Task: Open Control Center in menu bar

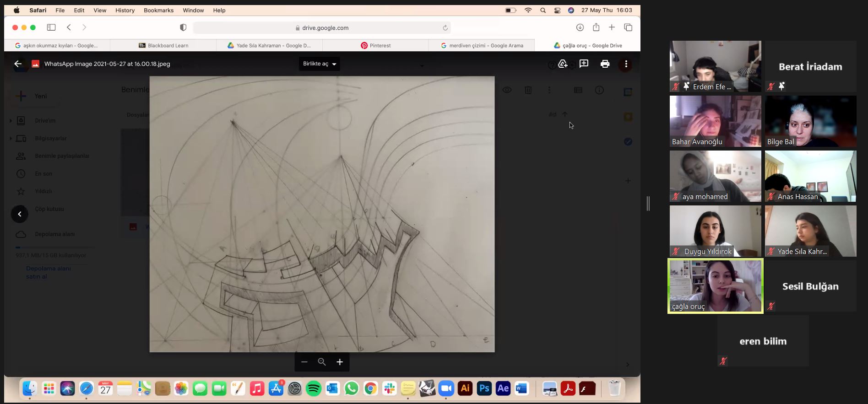Action: 557,10
